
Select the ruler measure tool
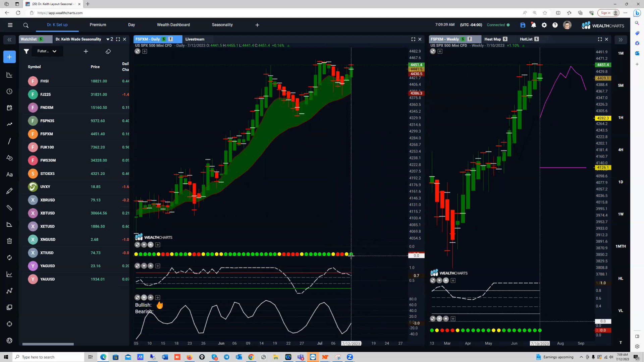tap(9, 208)
